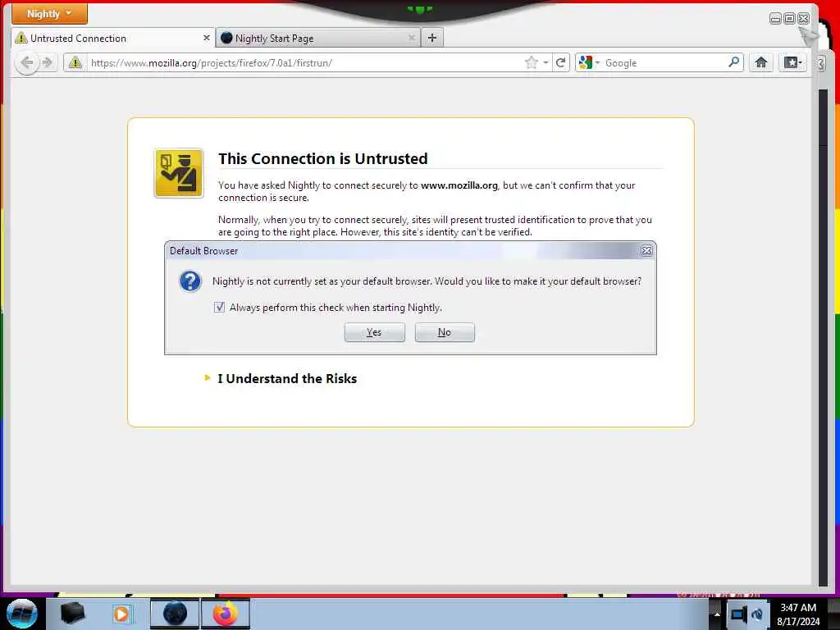Screen dimensions: 840x630
Task: Click the volume speaker tray icon
Action: 756,614
